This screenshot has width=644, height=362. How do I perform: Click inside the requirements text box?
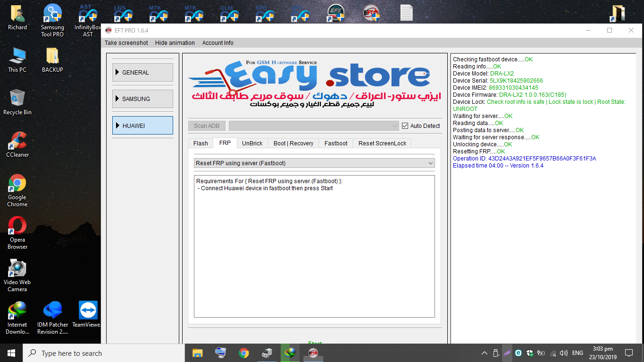click(x=314, y=246)
